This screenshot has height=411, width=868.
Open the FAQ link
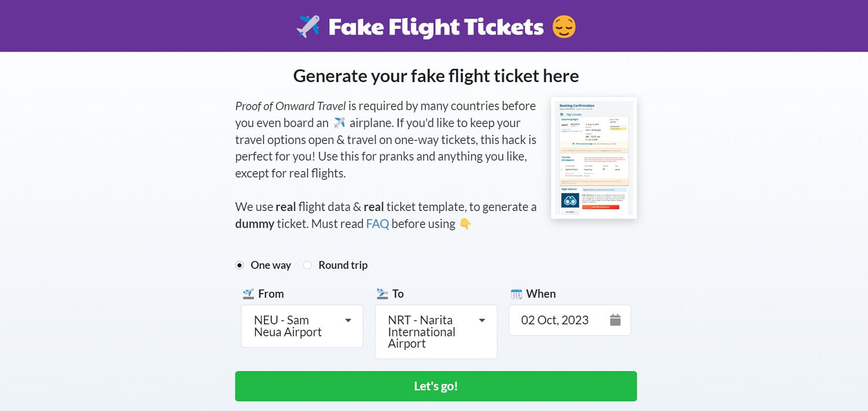(377, 224)
